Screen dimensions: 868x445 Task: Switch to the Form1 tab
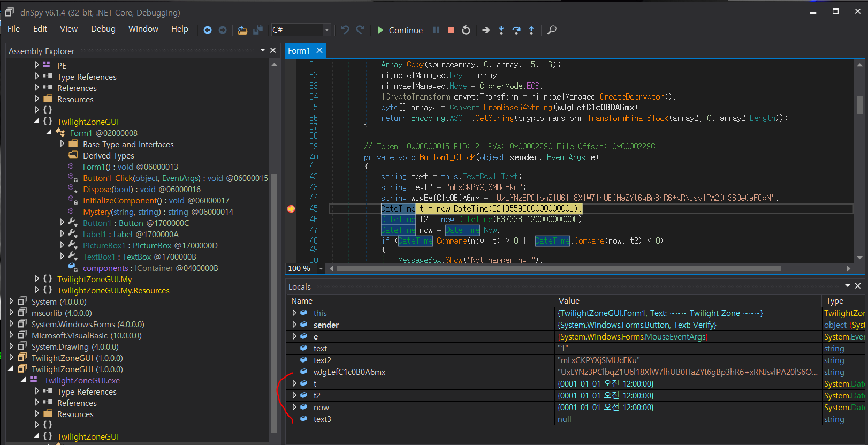[299, 51]
